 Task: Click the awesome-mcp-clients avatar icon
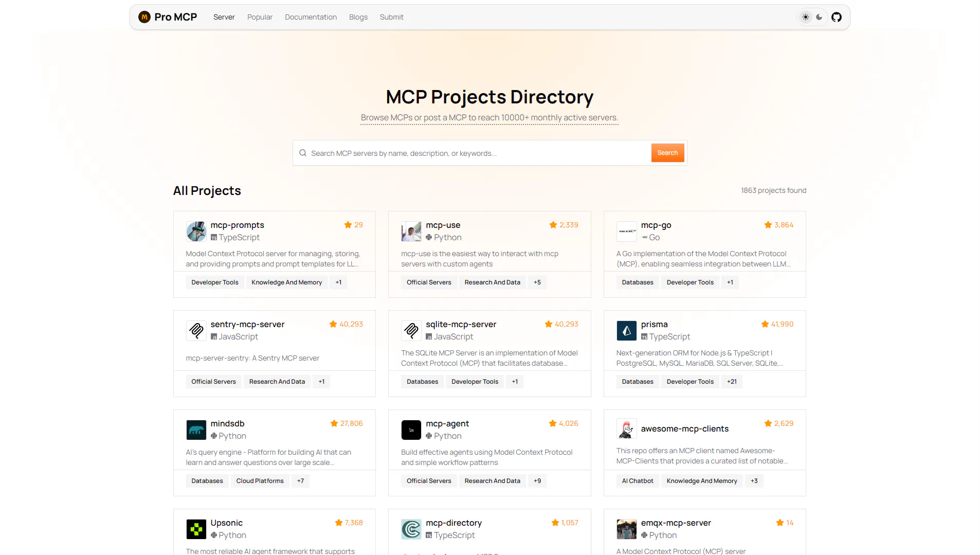coord(627,428)
